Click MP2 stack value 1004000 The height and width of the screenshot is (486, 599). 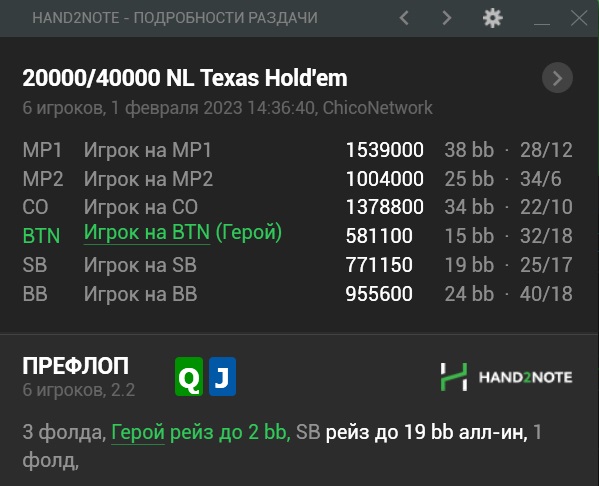pyautogui.click(x=385, y=179)
